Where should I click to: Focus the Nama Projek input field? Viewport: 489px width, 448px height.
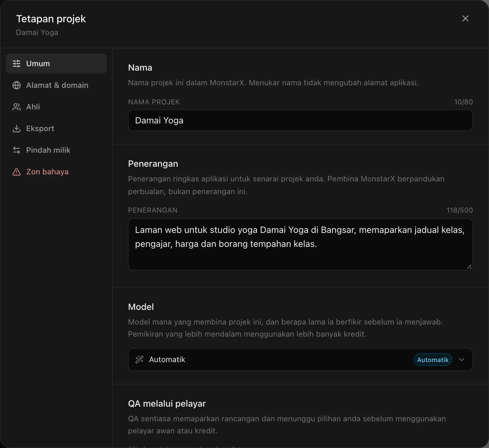pyautogui.click(x=300, y=120)
